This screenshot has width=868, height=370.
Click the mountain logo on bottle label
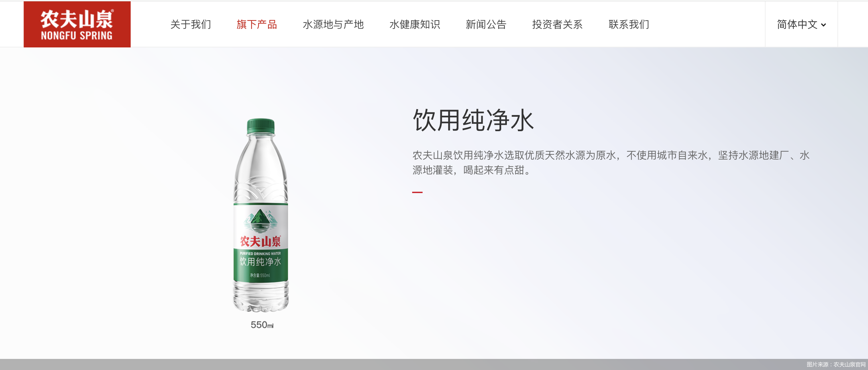pyautogui.click(x=260, y=221)
